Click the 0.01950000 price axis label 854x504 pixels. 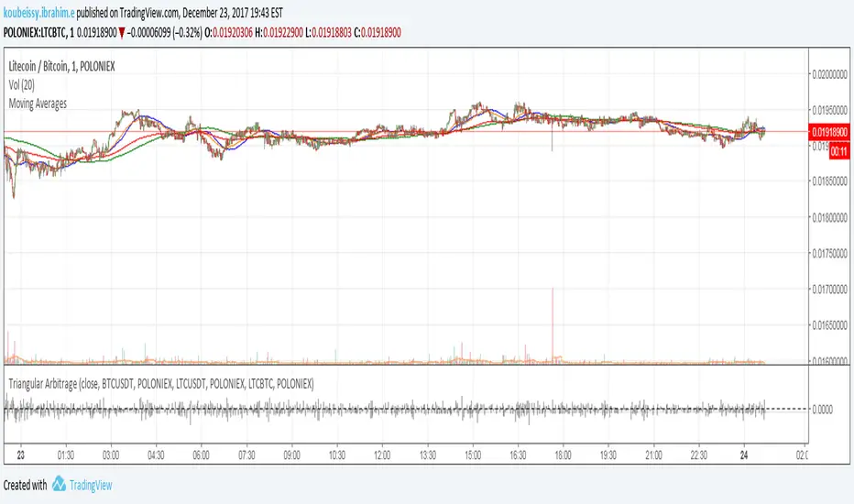829,110
